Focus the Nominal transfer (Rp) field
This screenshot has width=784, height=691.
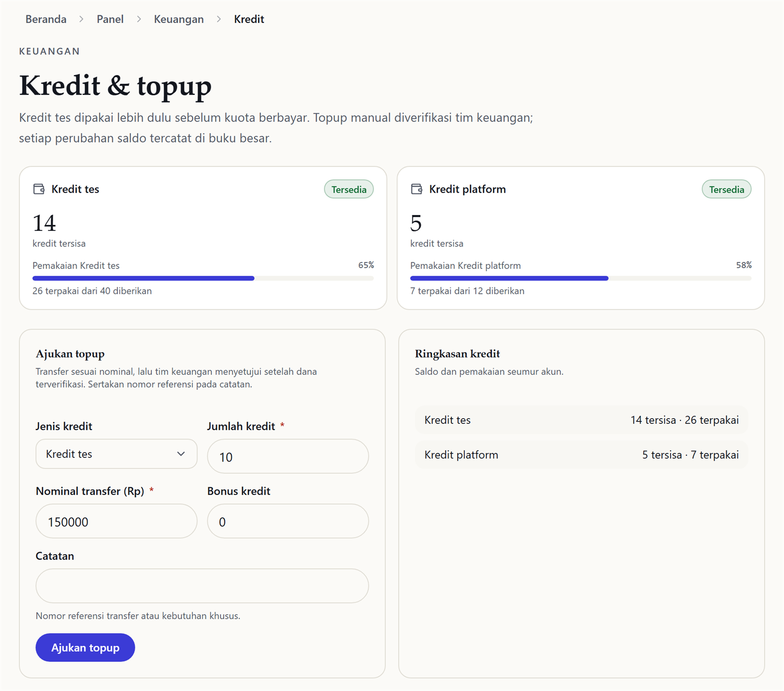117,521
